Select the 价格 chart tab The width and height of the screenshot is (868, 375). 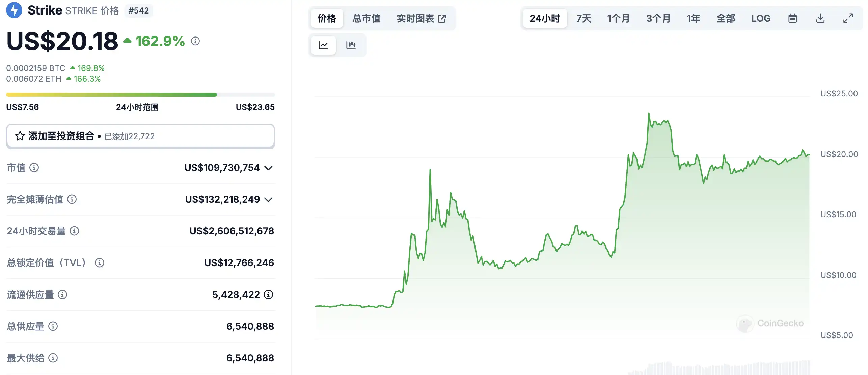(327, 18)
